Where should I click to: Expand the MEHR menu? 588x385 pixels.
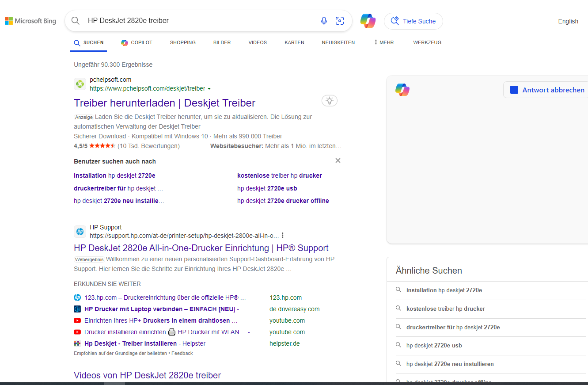(x=384, y=43)
